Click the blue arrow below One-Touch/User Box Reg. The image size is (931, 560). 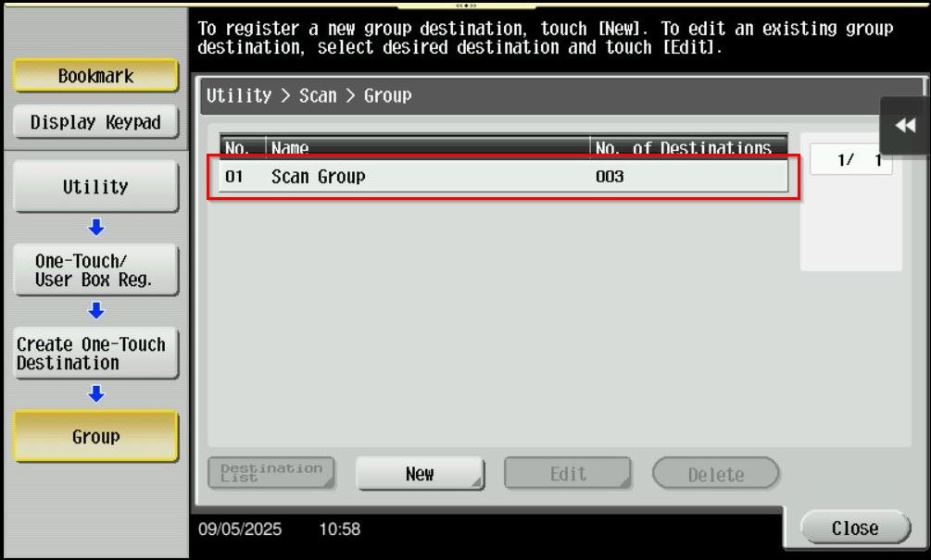click(96, 311)
